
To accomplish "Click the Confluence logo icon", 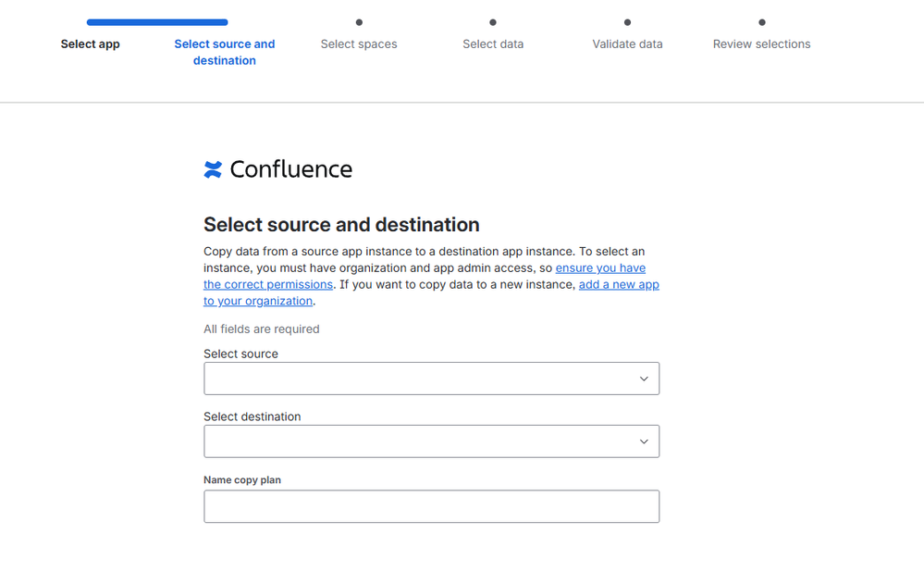I will 213,169.
